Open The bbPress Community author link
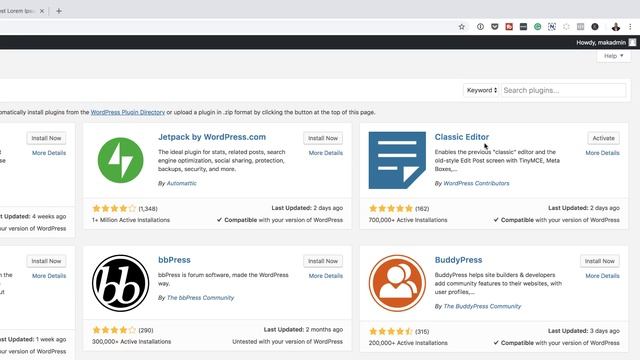Screen dimensions: 640x360 coord(200,298)
